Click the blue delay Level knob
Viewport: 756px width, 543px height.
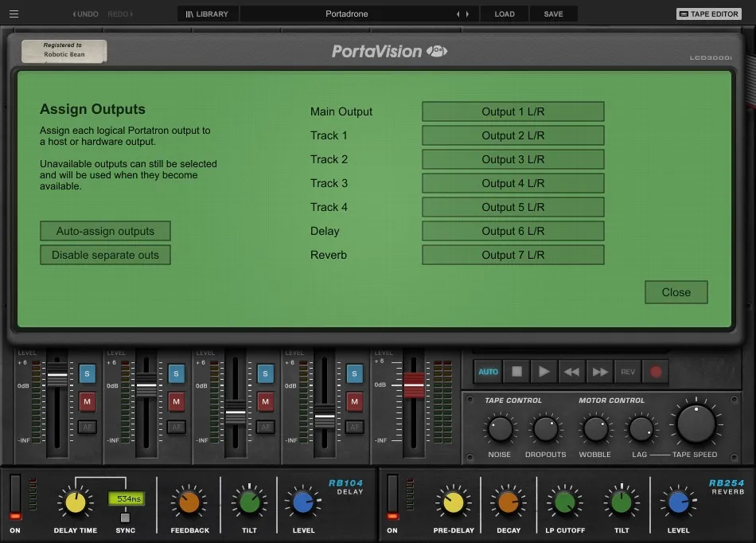tap(303, 503)
